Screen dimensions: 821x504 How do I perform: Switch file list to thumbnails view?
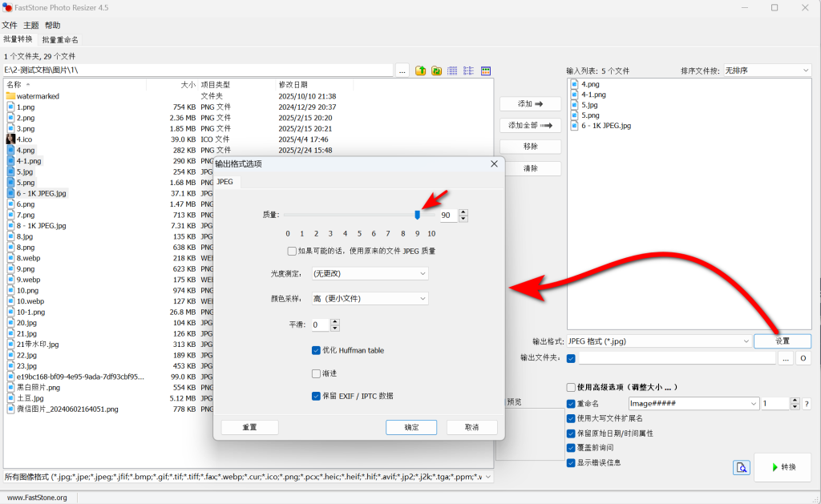pos(485,71)
